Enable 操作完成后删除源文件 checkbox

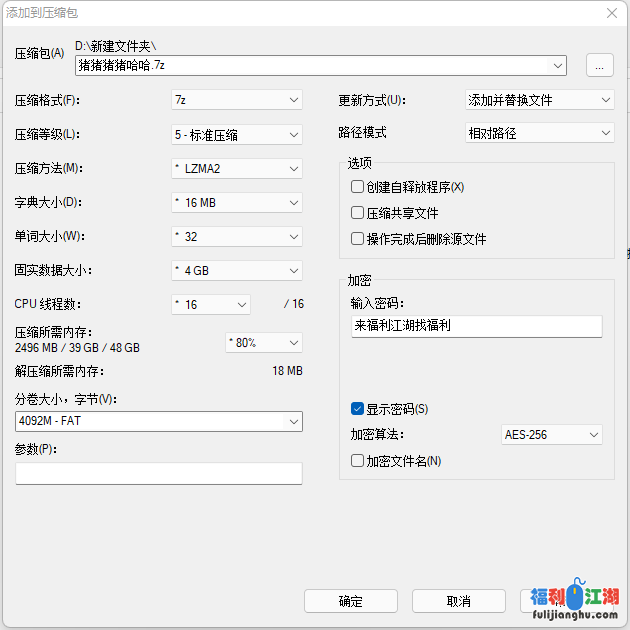(357, 239)
